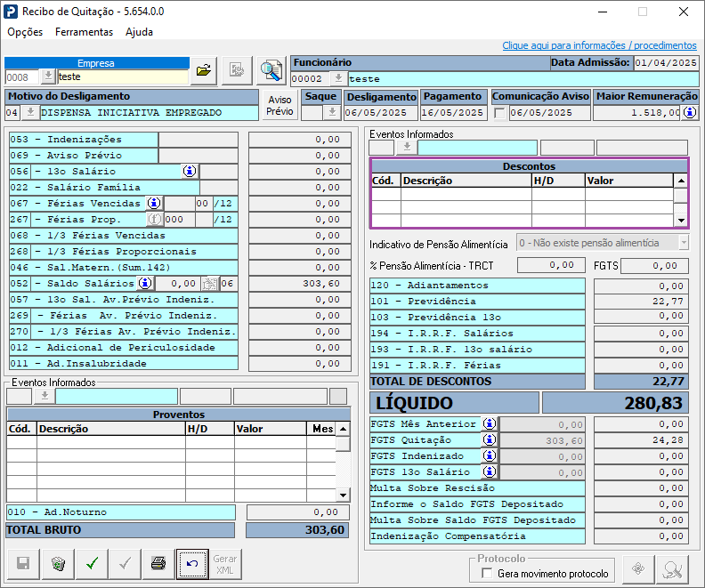This screenshot has height=588, width=705.
Task: Click the Protheus app icon in title bar
Action: 11,12
